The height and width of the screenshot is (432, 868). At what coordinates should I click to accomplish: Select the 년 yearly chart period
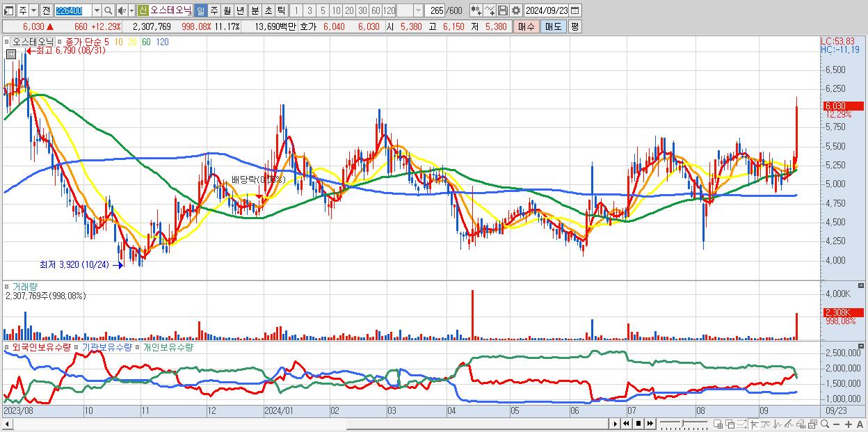(x=240, y=10)
